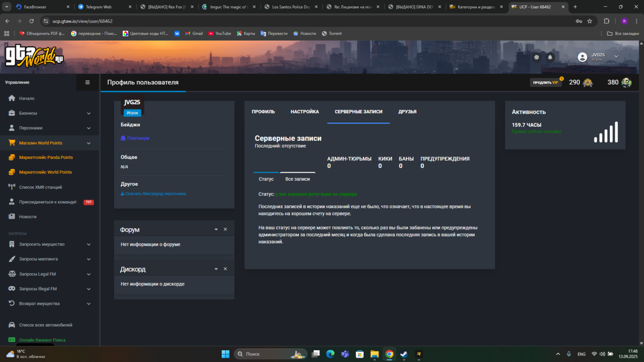Click the activity signal bars graphic

coord(606,132)
